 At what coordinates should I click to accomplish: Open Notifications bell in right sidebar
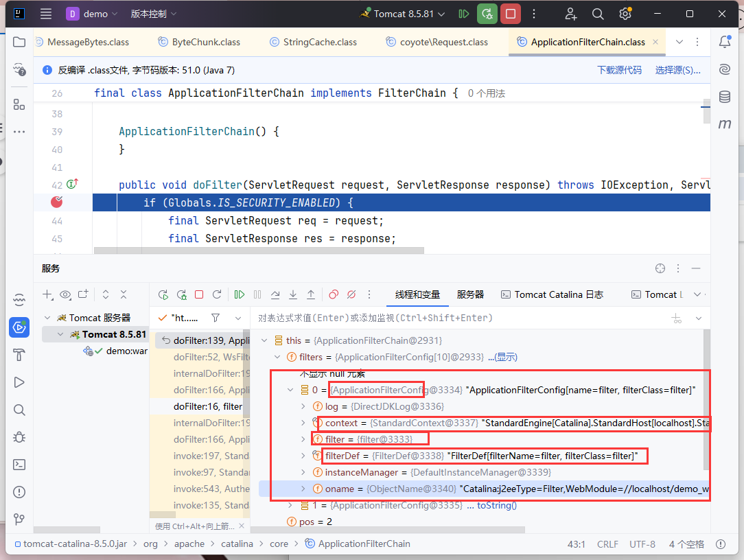(725, 42)
